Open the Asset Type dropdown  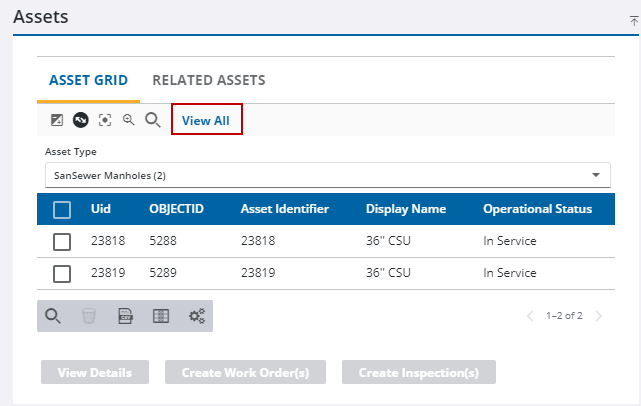coord(328,175)
